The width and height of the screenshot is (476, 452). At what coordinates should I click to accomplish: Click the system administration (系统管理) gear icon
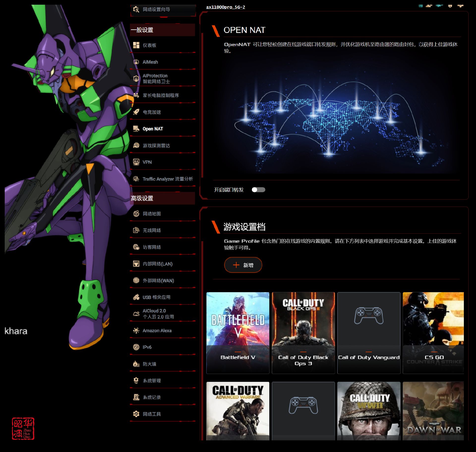136,380
